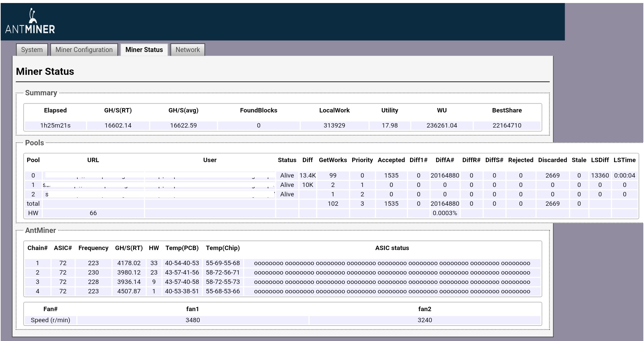Click the Miner Status page heading
644x341 pixels.
45,71
